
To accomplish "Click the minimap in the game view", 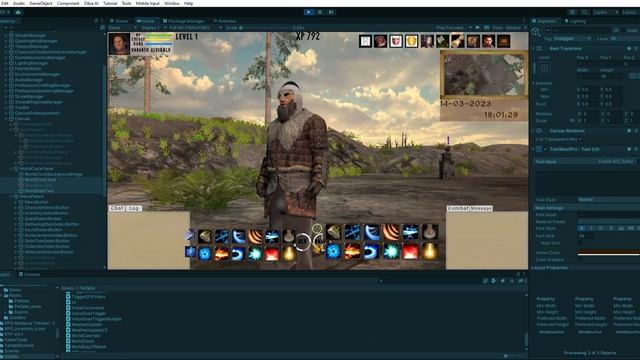I will point(484,75).
